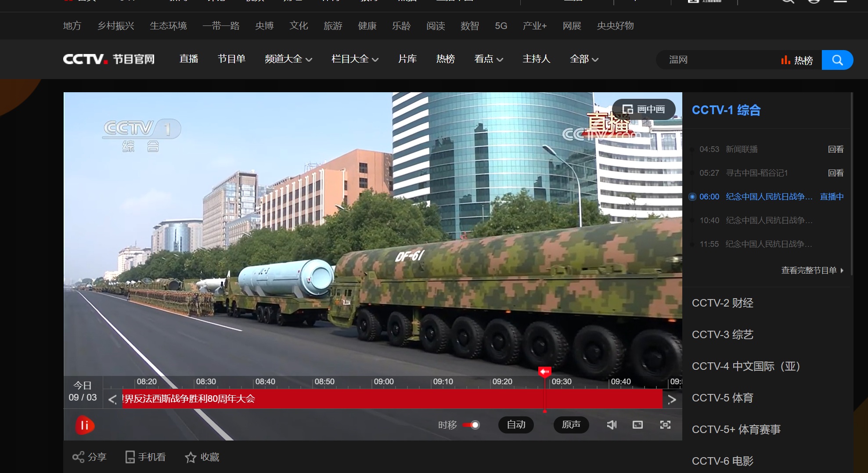Open picture-in-picture 画中画 mode
Viewport: 868px width, 473px height.
pos(644,109)
